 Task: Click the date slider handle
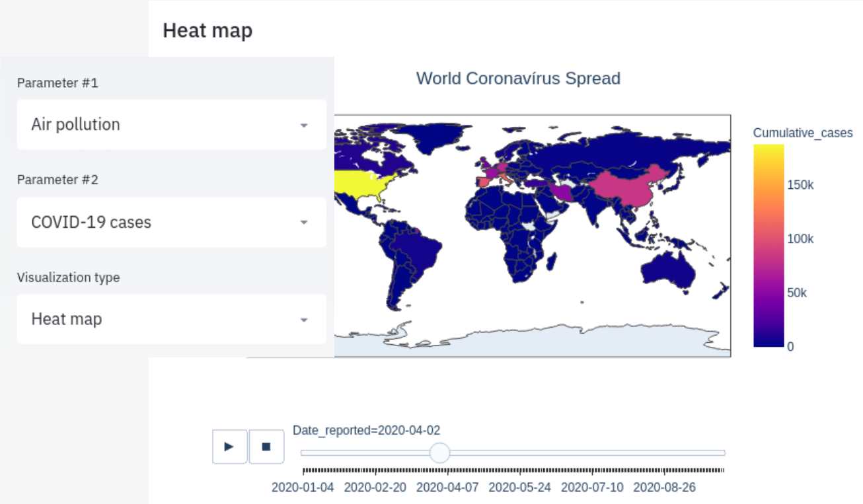click(x=439, y=453)
